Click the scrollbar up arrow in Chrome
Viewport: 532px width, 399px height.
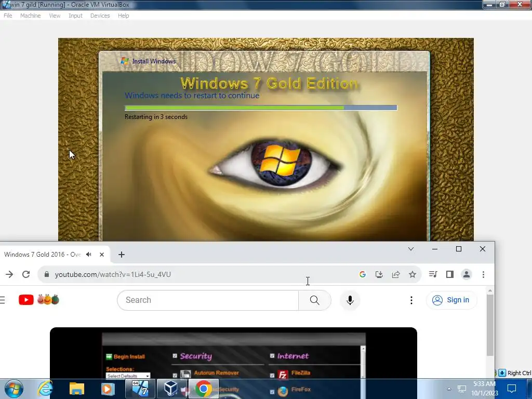point(490,291)
